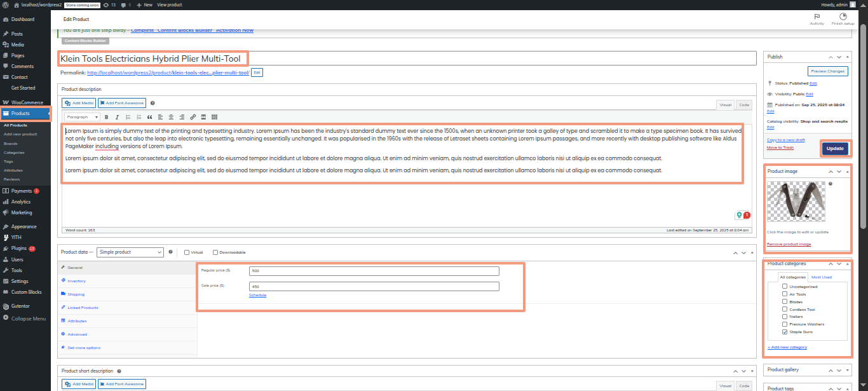Toggle the Publish panel with its triangle
868x391 pixels.
(x=848, y=57)
